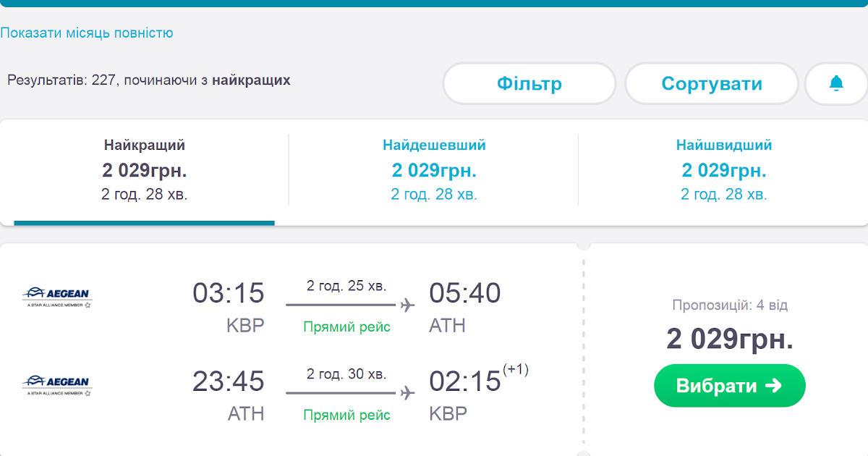
Task: Click the outbound flight airplane icon
Action: (408, 305)
